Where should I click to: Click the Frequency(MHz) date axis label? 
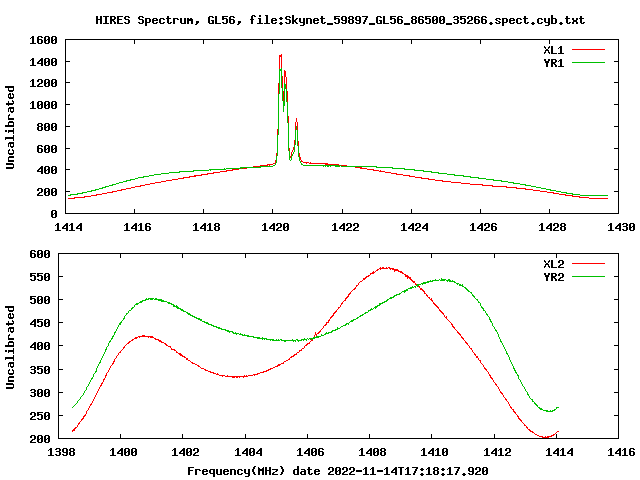[x=338, y=471]
